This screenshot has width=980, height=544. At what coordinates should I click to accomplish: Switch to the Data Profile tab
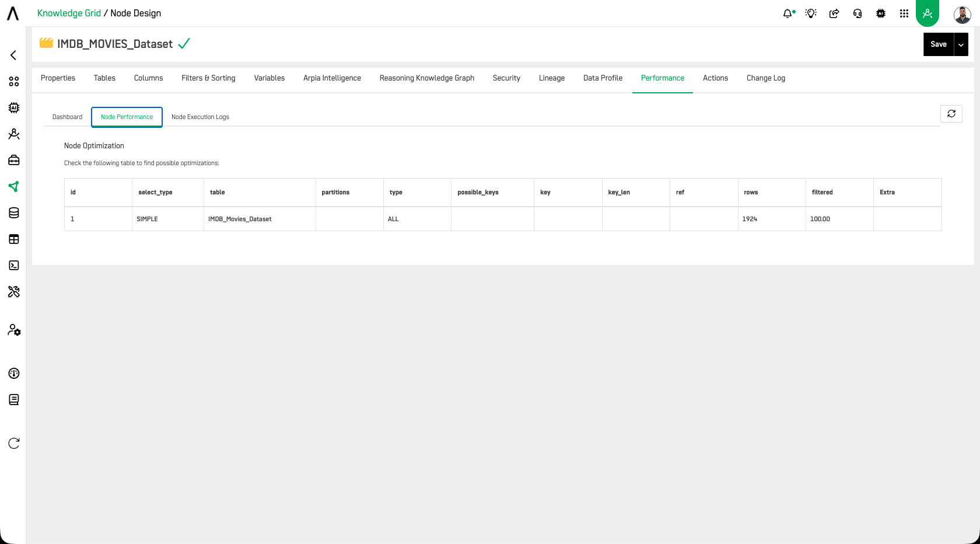pyautogui.click(x=603, y=78)
